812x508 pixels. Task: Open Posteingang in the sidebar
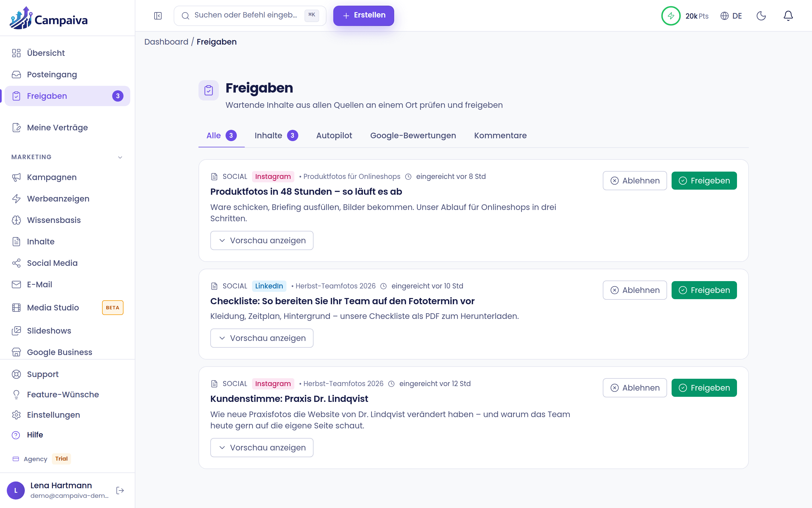(x=67, y=75)
